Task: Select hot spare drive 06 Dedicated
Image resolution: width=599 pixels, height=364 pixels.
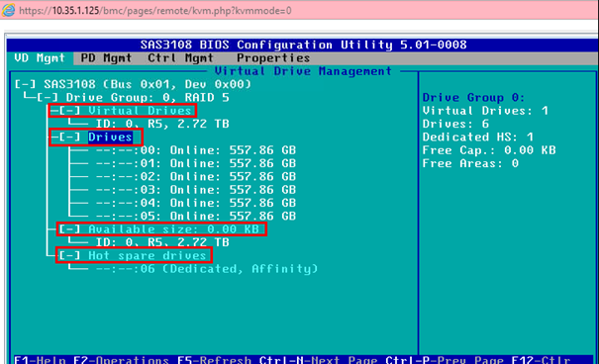Action: click(207, 269)
